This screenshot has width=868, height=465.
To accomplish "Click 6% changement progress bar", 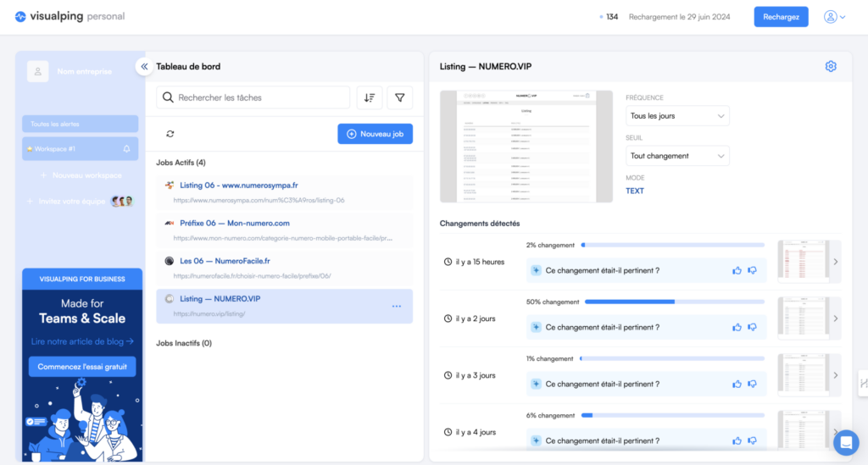I will pyautogui.click(x=672, y=415).
